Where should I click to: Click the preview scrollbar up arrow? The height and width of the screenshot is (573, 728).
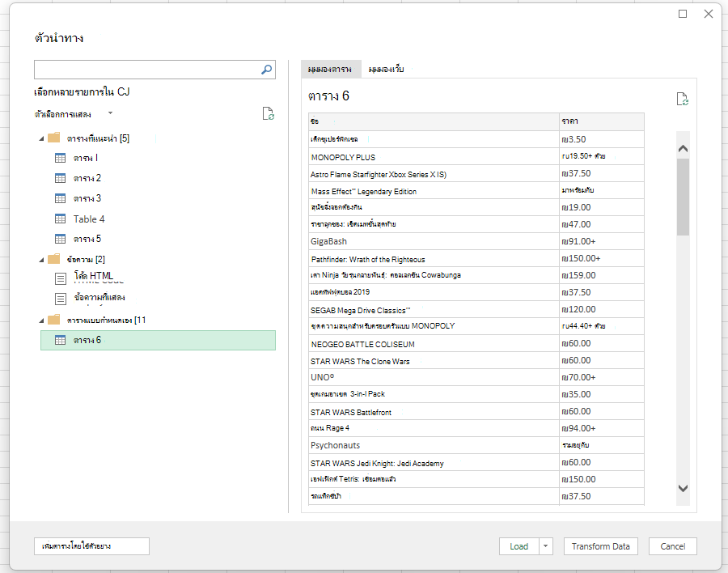[683, 149]
